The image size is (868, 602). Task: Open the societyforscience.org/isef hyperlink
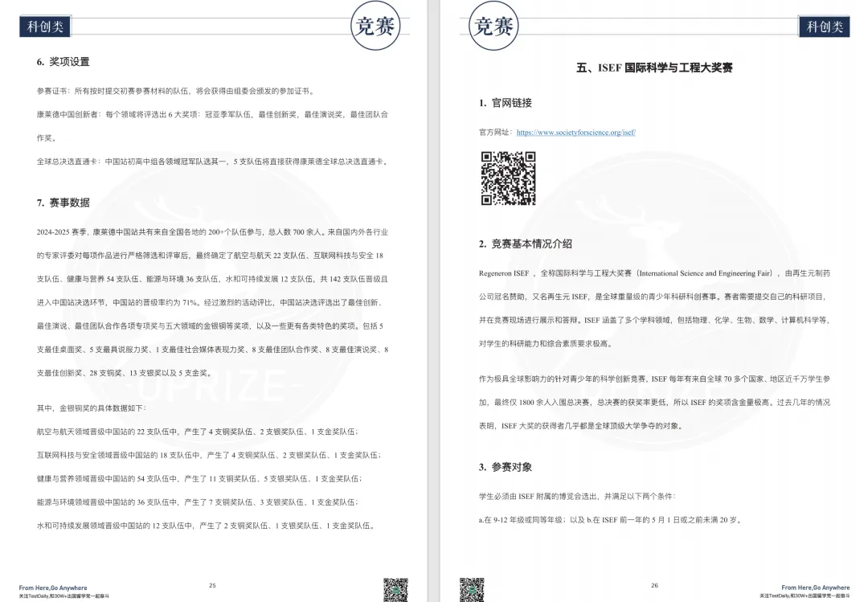tap(575, 133)
